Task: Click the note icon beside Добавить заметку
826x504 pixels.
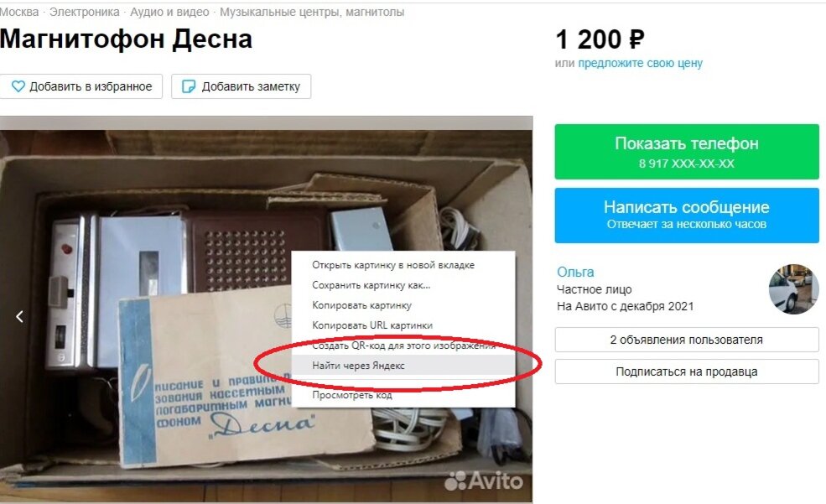Action: (188, 86)
